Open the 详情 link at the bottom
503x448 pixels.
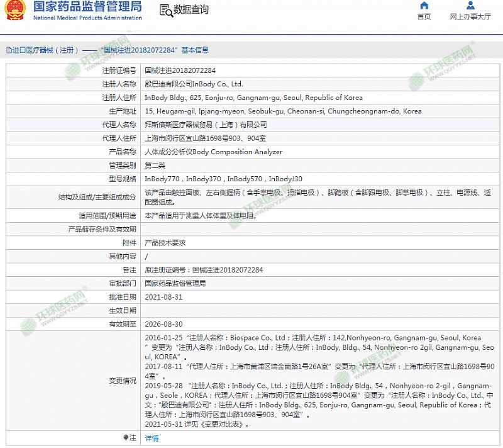(x=152, y=438)
